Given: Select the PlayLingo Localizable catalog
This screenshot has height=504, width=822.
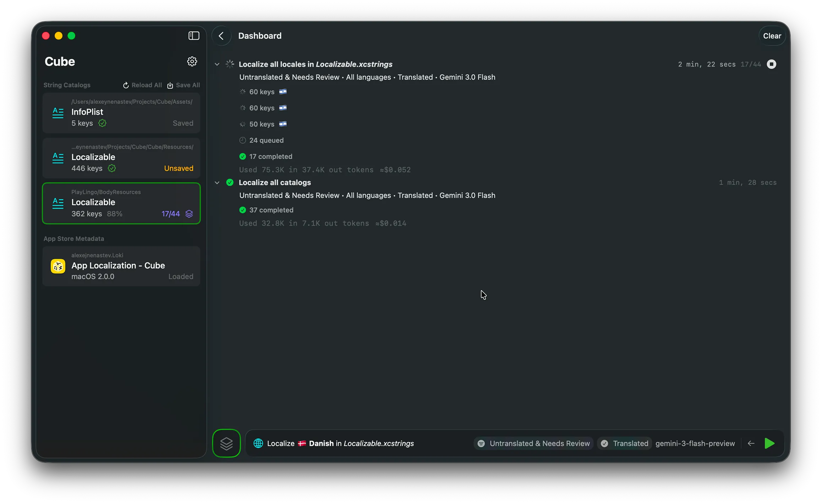Looking at the screenshot, I should (121, 203).
